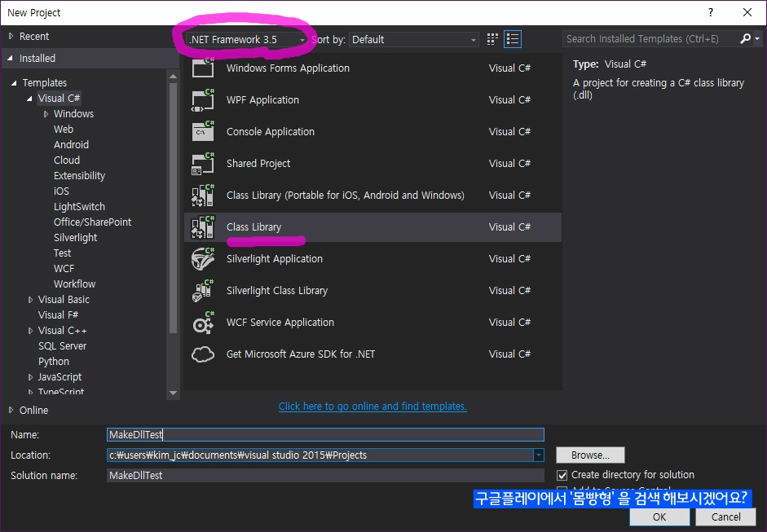This screenshot has height=532, width=767.
Task: Toggle Create directory for solution checkbox
Action: click(x=562, y=475)
